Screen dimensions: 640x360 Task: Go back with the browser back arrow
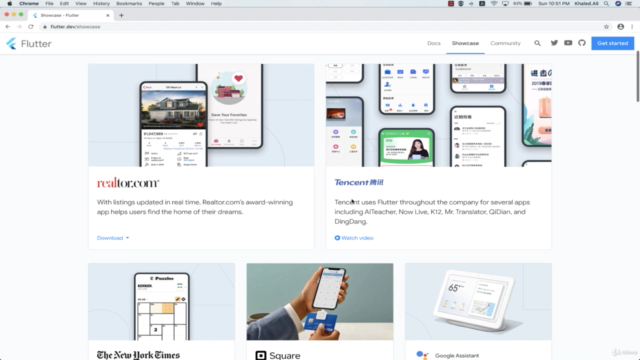tap(8, 27)
